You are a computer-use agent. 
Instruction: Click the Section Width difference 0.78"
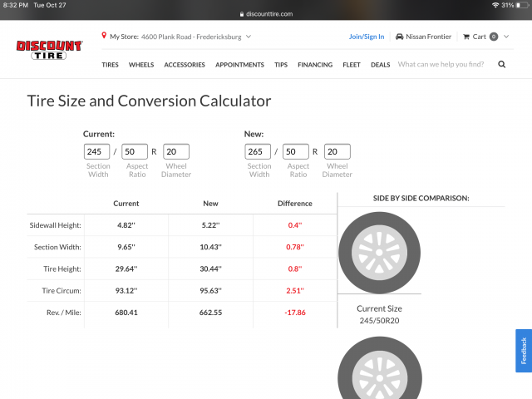(295, 247)
